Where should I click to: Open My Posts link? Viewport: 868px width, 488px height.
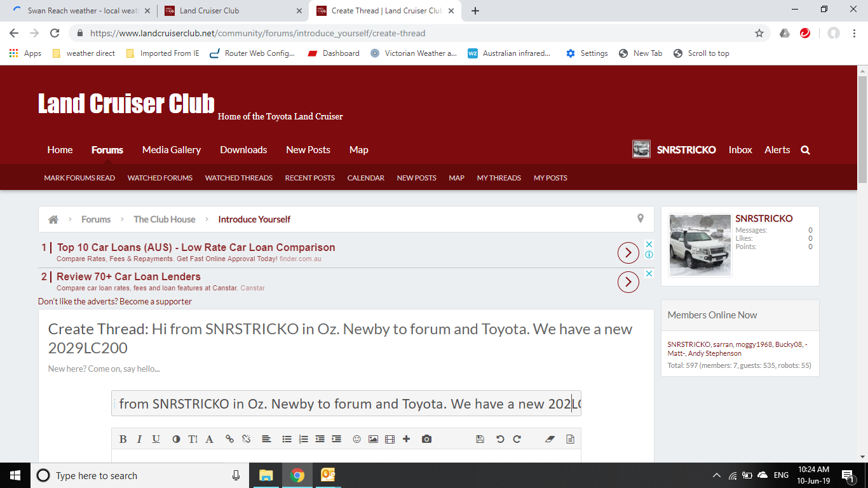click(550, 178)
